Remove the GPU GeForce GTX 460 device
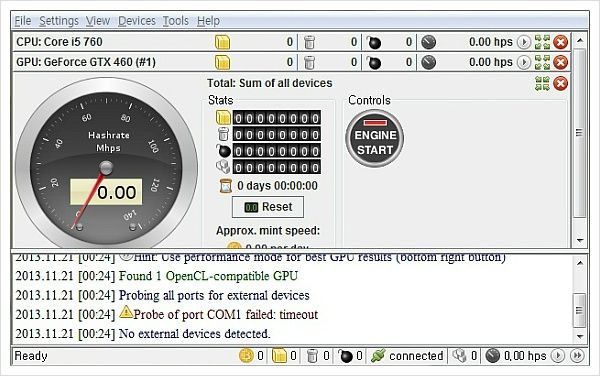 pyautogui.click(x=561, y=62)
